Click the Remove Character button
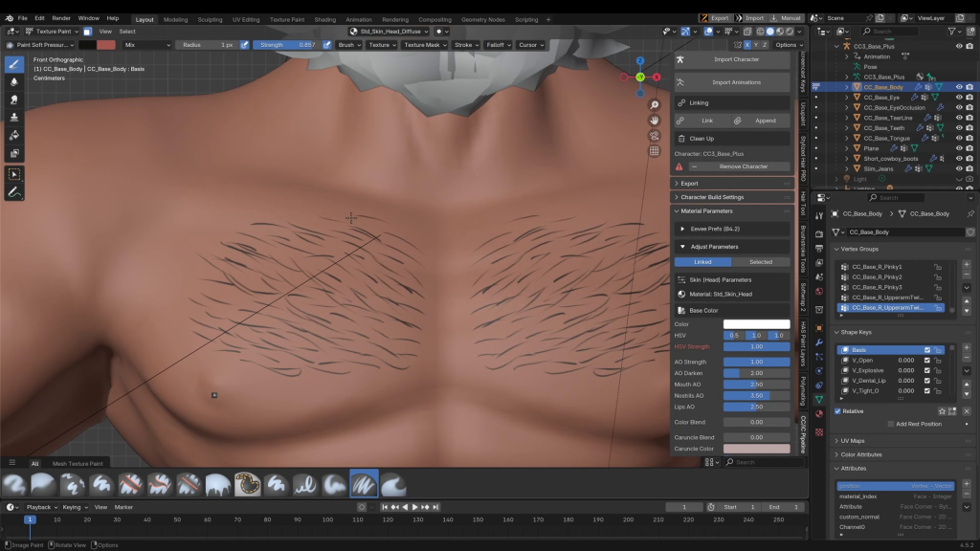The width and height of the screenshot is (980, 551). pos(743,166)
